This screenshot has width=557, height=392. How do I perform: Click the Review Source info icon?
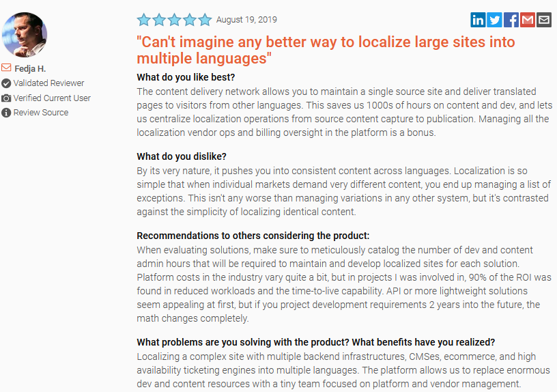6,113
